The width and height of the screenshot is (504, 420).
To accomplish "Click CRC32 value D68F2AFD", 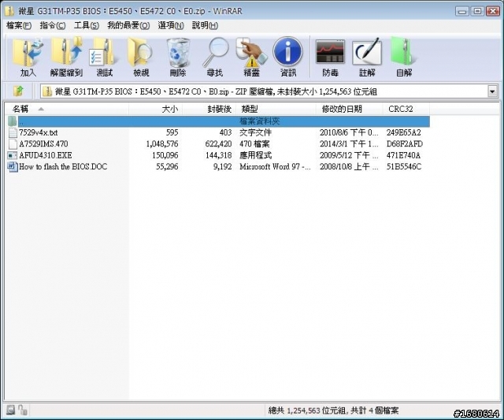I will [x=404, y=143].
